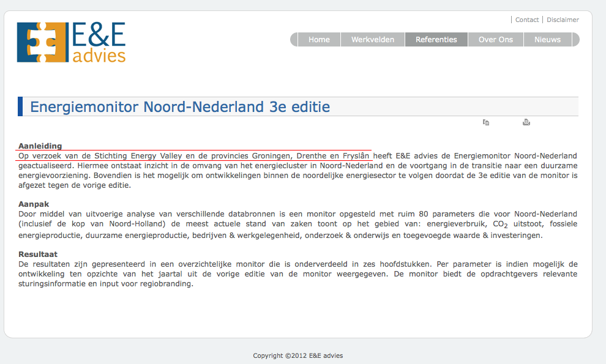Screen dimensions: 606x364
Task: Click the printer icon to print the page
Action: (526, 122)
